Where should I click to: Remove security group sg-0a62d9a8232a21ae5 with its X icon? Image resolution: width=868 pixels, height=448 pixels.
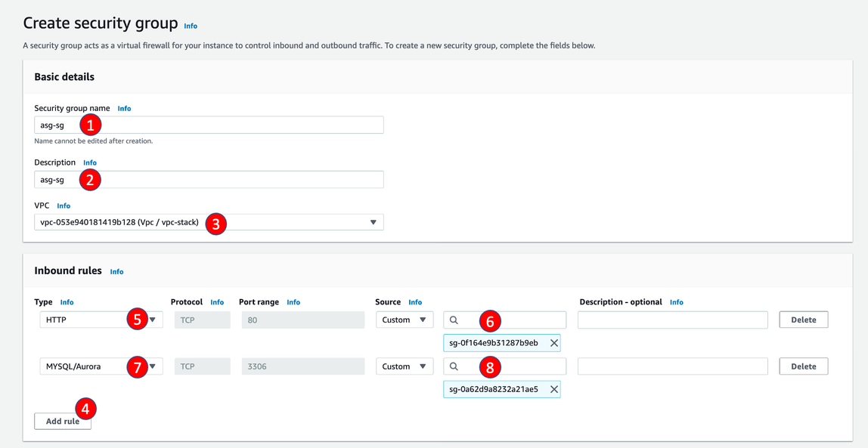[x=553, y=390]
